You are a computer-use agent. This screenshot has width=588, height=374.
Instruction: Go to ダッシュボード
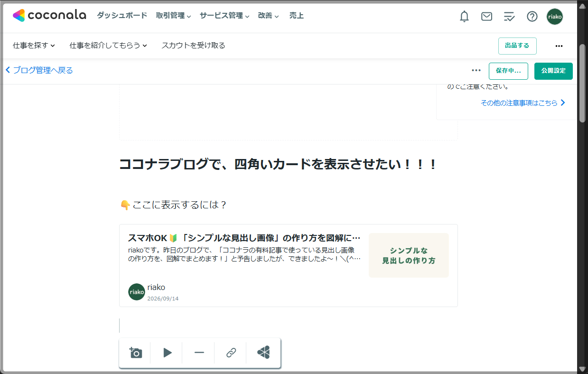click(x=122, y=16)
